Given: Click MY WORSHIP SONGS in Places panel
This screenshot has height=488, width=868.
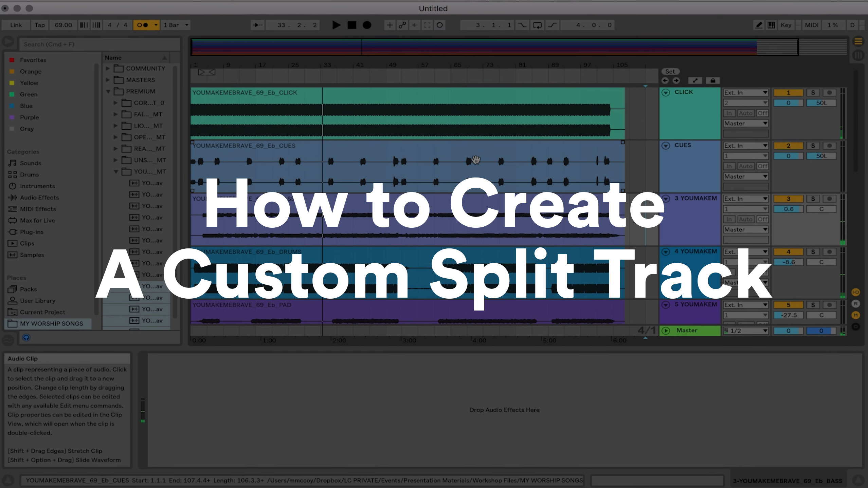Looking at the screenshot, I should tap(52, 323).
